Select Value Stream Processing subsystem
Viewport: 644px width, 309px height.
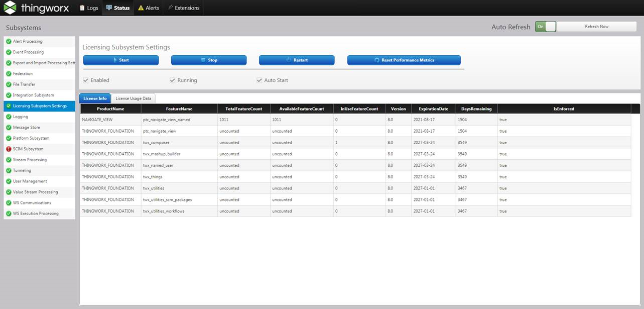pos(39,192)
